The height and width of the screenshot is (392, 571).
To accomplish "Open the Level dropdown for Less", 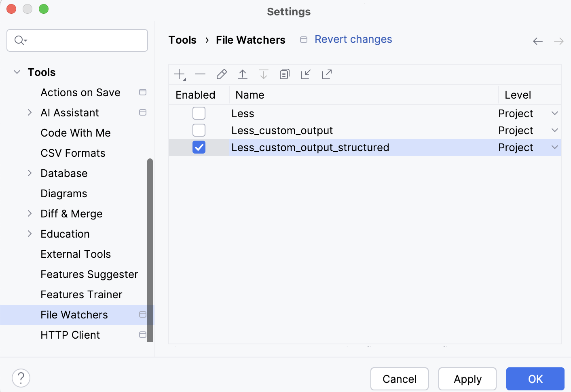I will click(554, 113).
